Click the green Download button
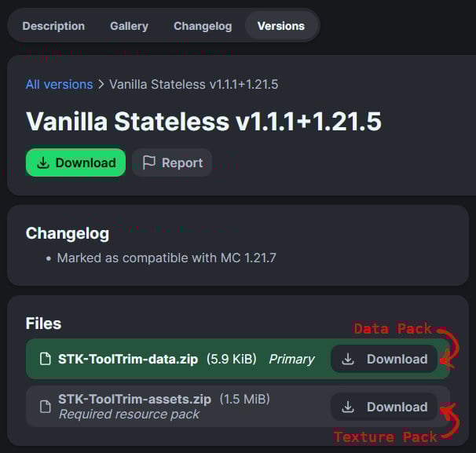The width and height of the screenshot is (476, 453). pyautogui.click(x=76, y=163)
